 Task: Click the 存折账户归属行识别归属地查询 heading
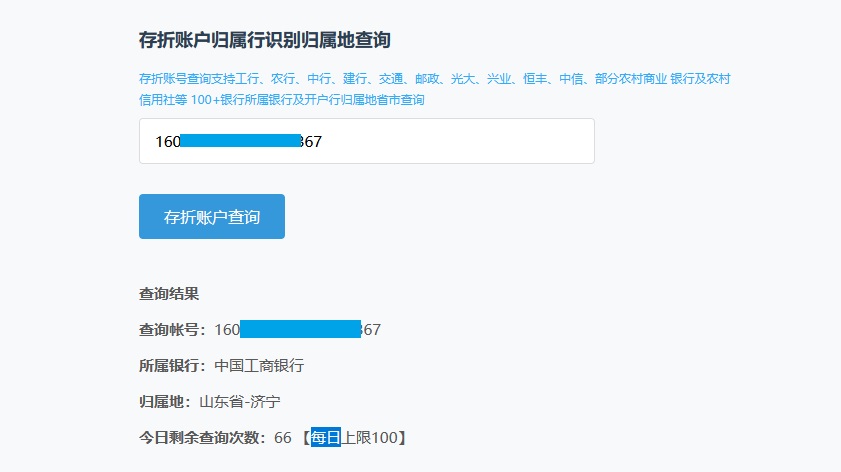[264, 40]
